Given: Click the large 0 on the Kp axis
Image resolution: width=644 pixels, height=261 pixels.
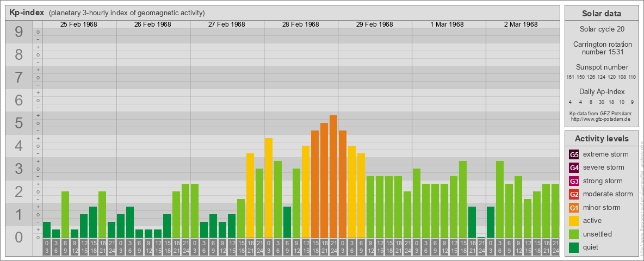Looking at the screenshot, I should click(x=19, y=237).
